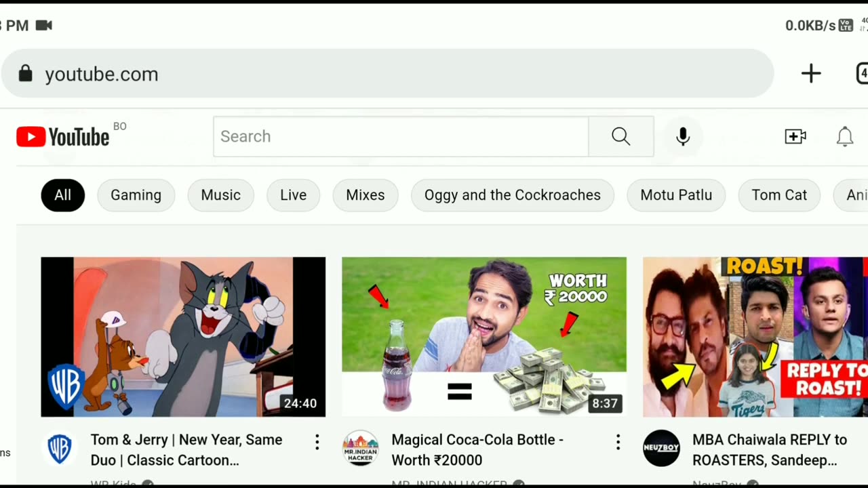Open WB Kids channel avatar
Screen dimensions: 868x488
(x=60, y=448)
